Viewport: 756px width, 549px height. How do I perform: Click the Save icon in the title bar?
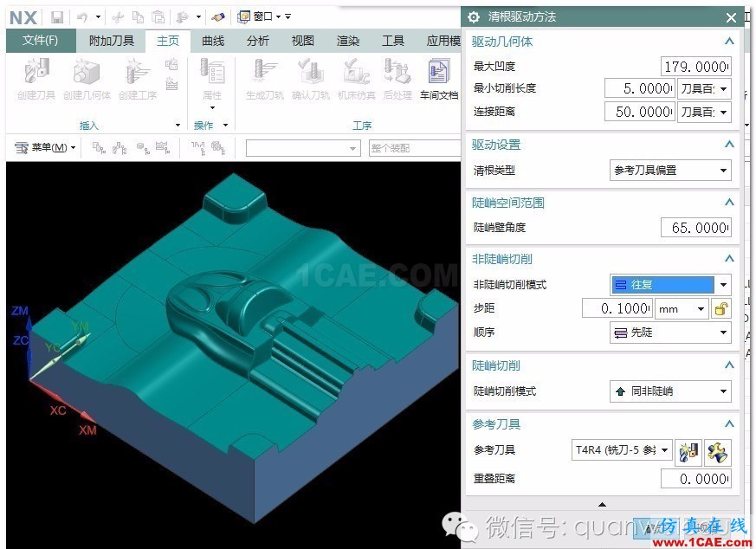(x=57, y=18)
